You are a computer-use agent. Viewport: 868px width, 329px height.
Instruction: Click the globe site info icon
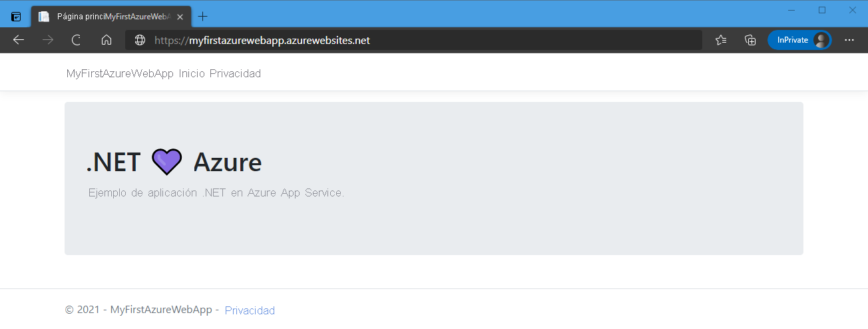tap(140, 40)
